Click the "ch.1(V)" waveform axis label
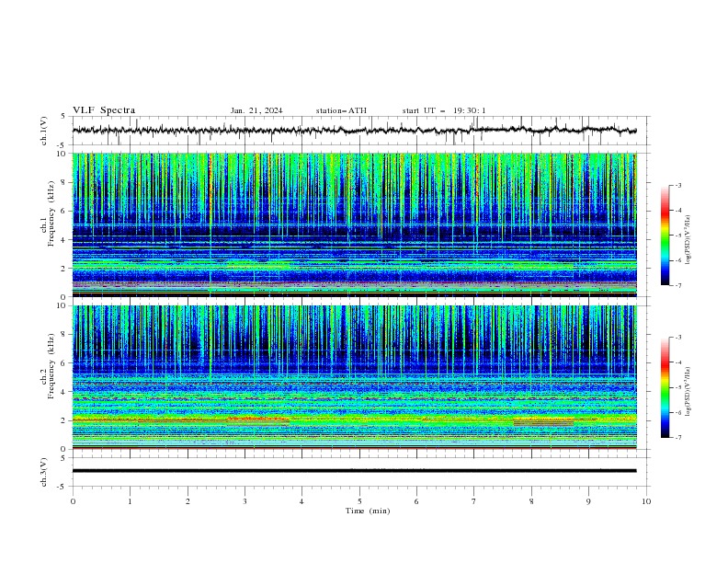 pos(44,131)
